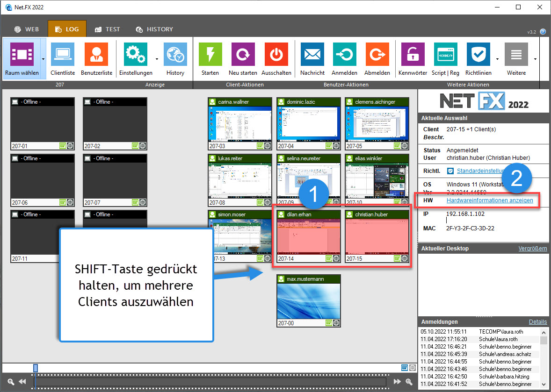Select the offline client 207-07
The height and width of the screenshot is (392, 551).
[115, 180]
